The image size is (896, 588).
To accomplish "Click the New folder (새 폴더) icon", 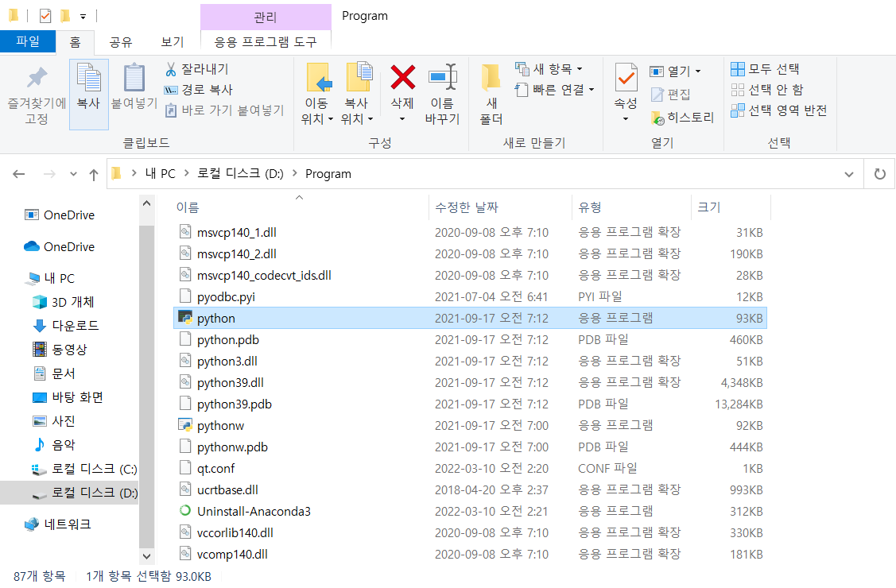I will coord(491,78).
